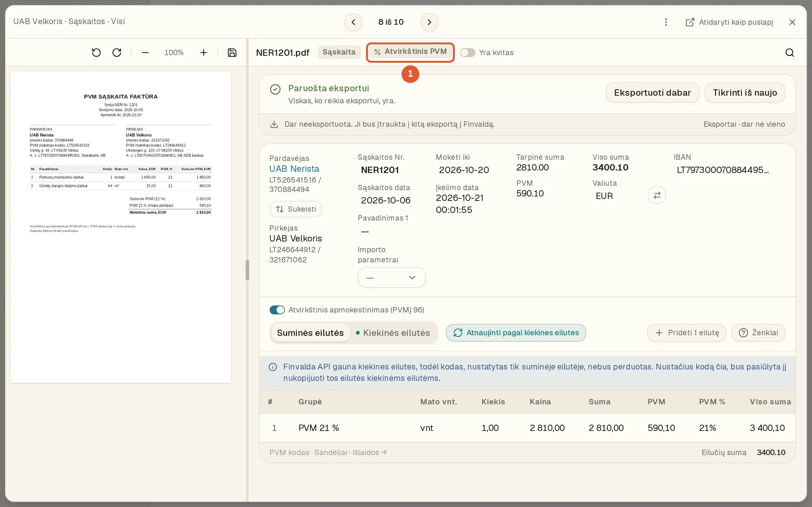The image size is (812, 507).
Task: Zoom out the PDF preview
Action: click(145, 53)
